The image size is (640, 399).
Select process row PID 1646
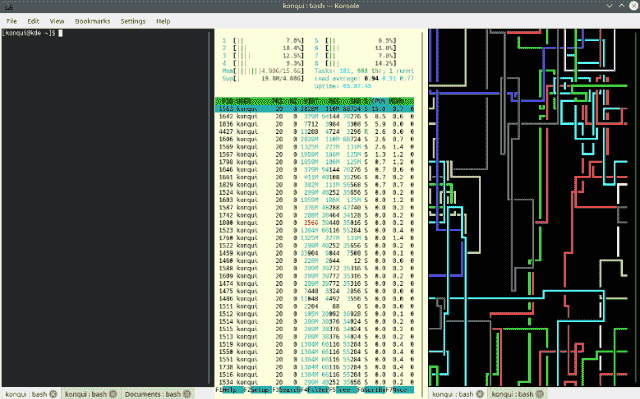pyautogui.click(x=315, y=170)
